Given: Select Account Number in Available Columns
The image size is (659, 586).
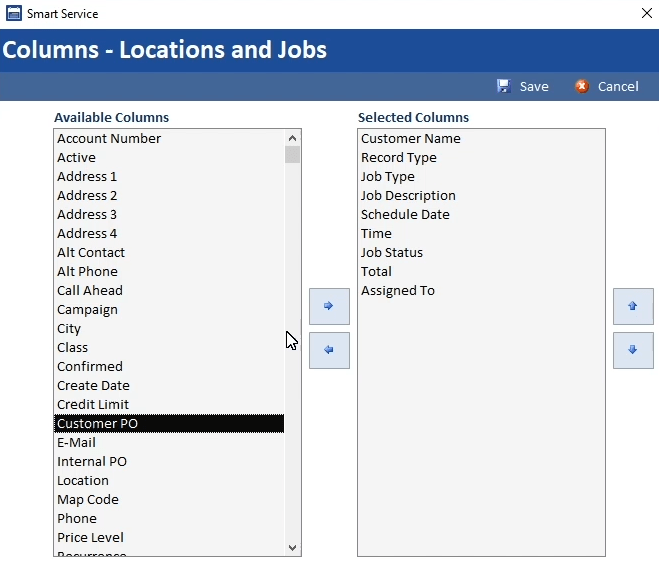Looking at the screenshot, I should point(169,138).
